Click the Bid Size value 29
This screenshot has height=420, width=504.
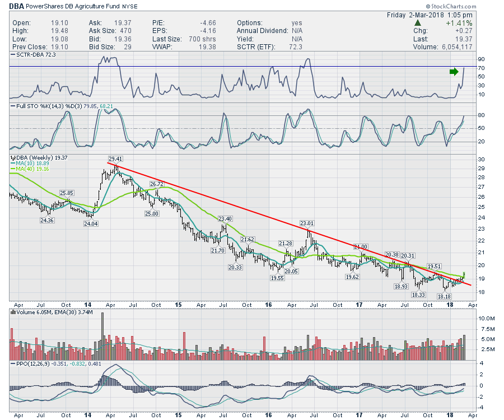click(128, 47)
